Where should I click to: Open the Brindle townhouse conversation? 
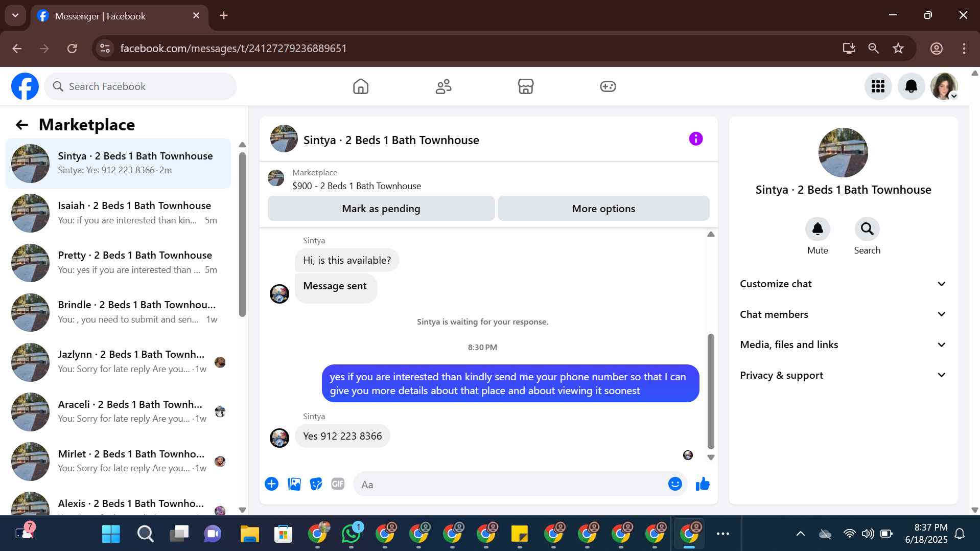point(119,312)
